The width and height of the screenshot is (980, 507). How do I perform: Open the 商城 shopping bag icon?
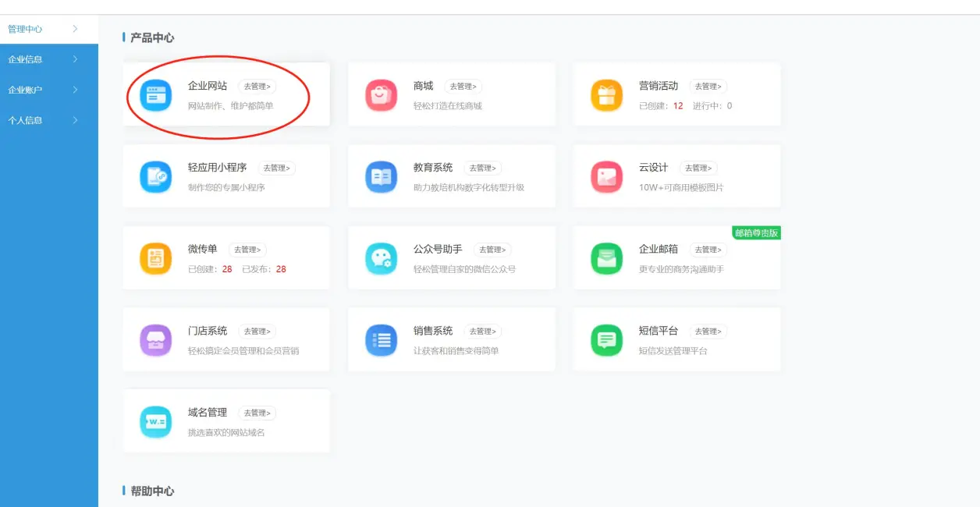(381, 95)
